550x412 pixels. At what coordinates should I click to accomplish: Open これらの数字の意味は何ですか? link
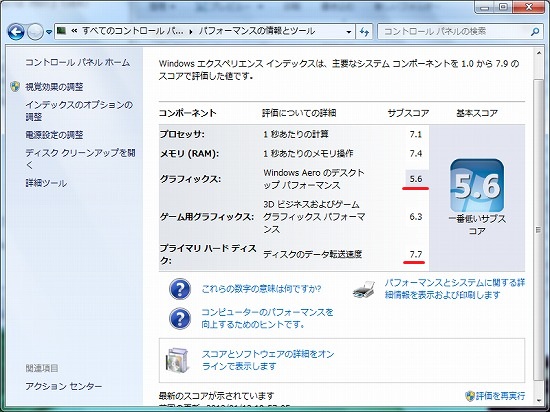coord(261,289)
